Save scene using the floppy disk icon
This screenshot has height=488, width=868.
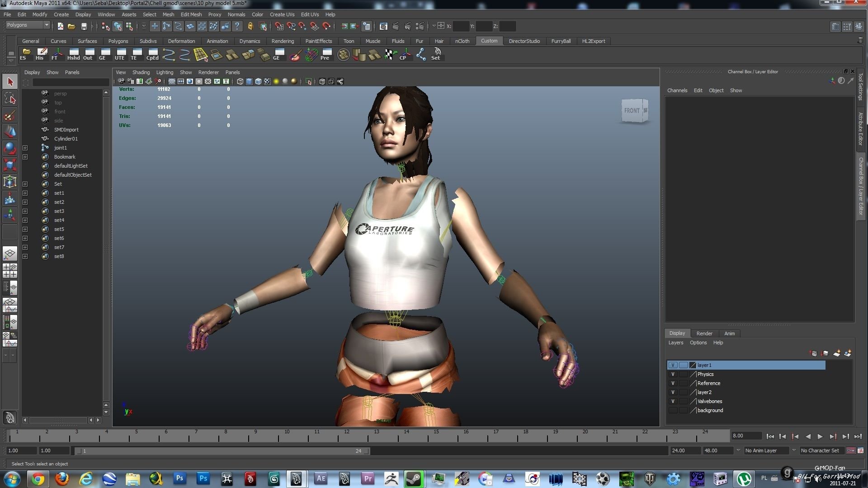tap(84, 26)
